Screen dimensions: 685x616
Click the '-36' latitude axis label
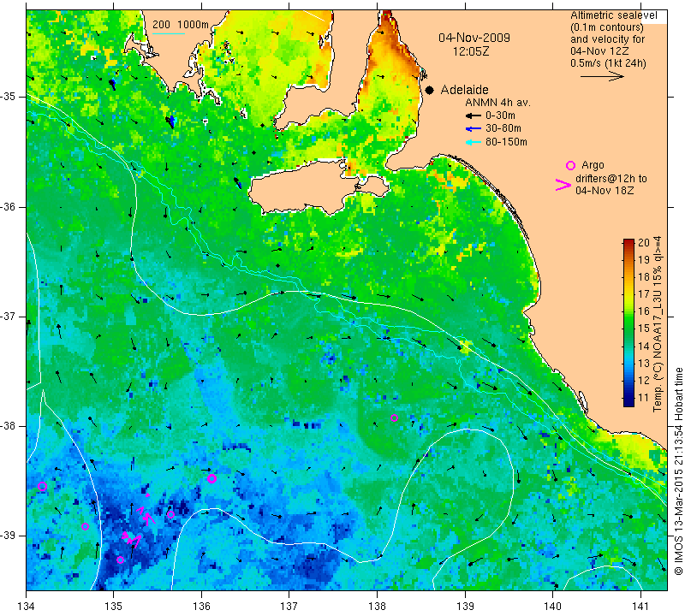[x=8, y=207]
